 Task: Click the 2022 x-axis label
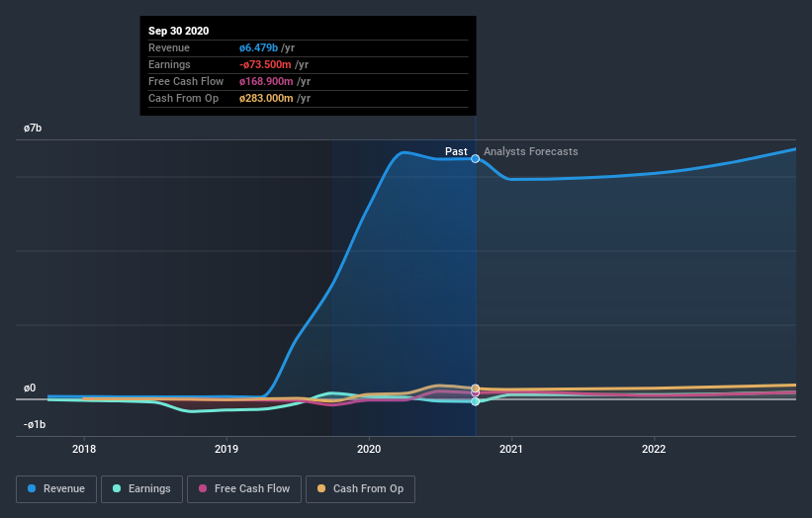tap(654, 449)
